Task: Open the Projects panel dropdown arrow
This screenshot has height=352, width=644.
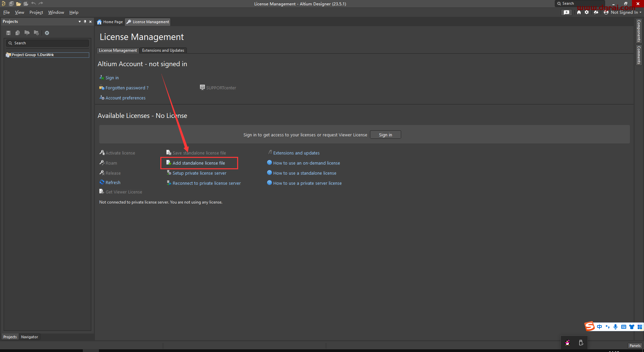Action: point(79,21)
